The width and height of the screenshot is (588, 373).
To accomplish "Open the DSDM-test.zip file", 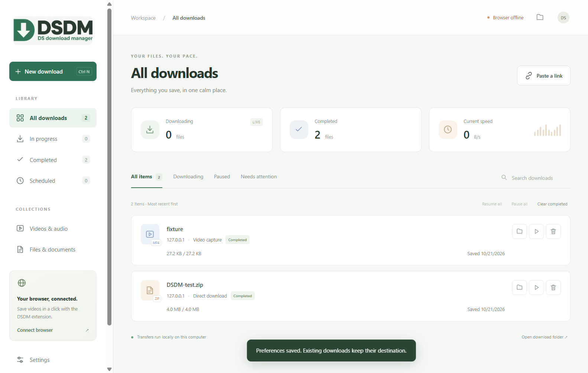I will [536, 288].
